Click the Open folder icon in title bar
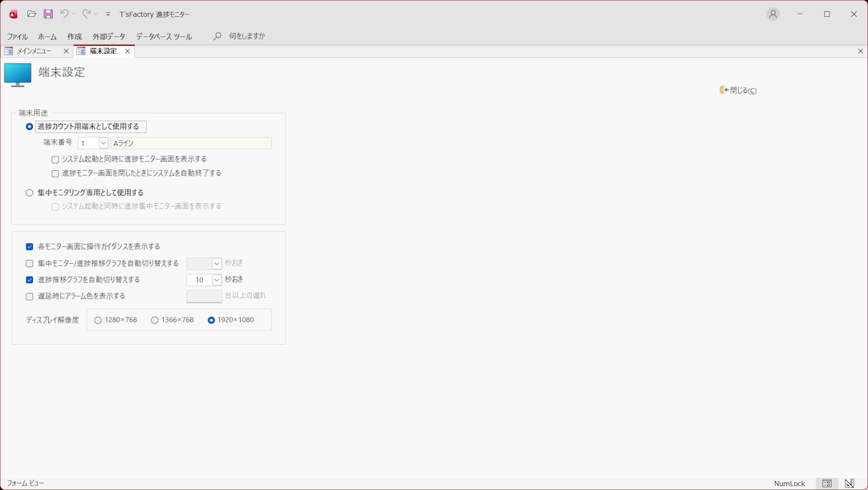The width and height of the screenshot is (868, 490). coord(31,14)
